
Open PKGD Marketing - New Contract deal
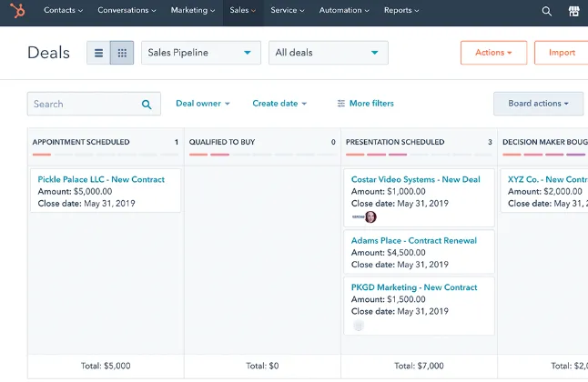(414, 287)
